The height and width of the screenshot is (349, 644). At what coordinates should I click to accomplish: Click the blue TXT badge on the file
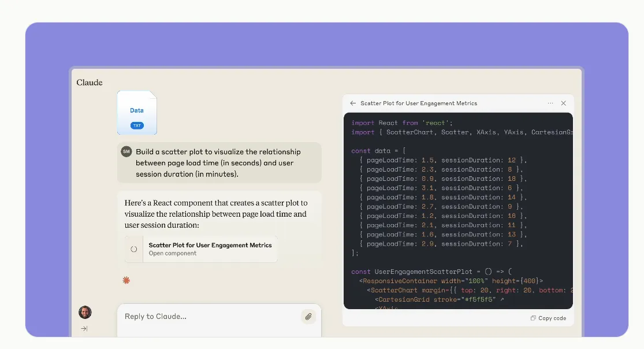click(x=137, y=125)
